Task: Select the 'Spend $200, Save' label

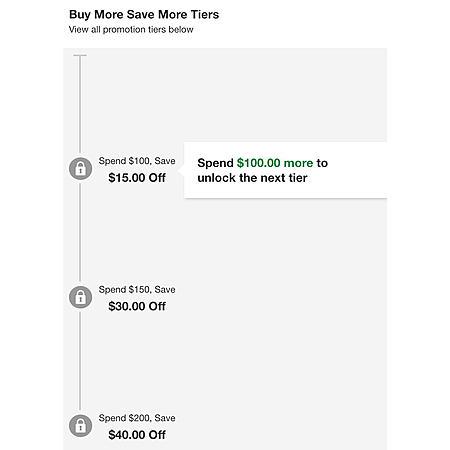Action: pyautogui.click(x=137, y=418)
